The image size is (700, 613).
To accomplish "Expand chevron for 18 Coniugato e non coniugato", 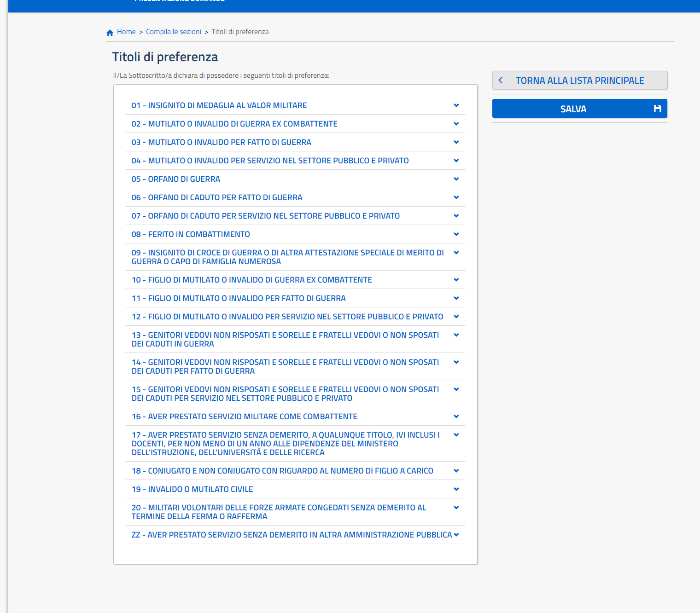I will [x=456, y=471].
